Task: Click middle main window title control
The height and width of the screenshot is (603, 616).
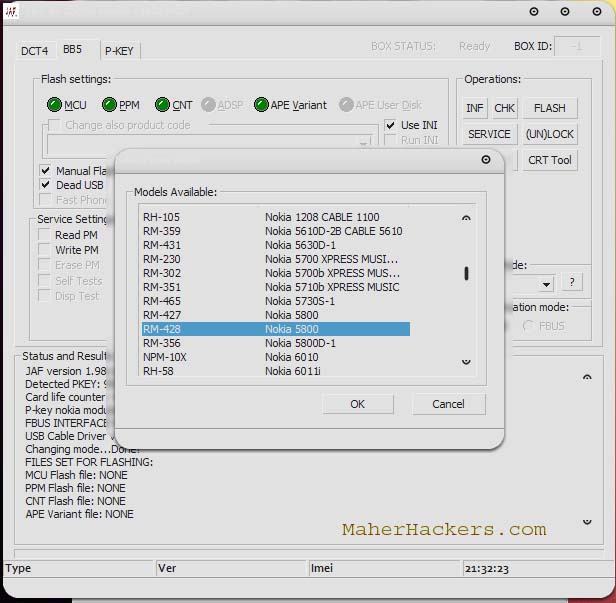Action: point(565,11)
